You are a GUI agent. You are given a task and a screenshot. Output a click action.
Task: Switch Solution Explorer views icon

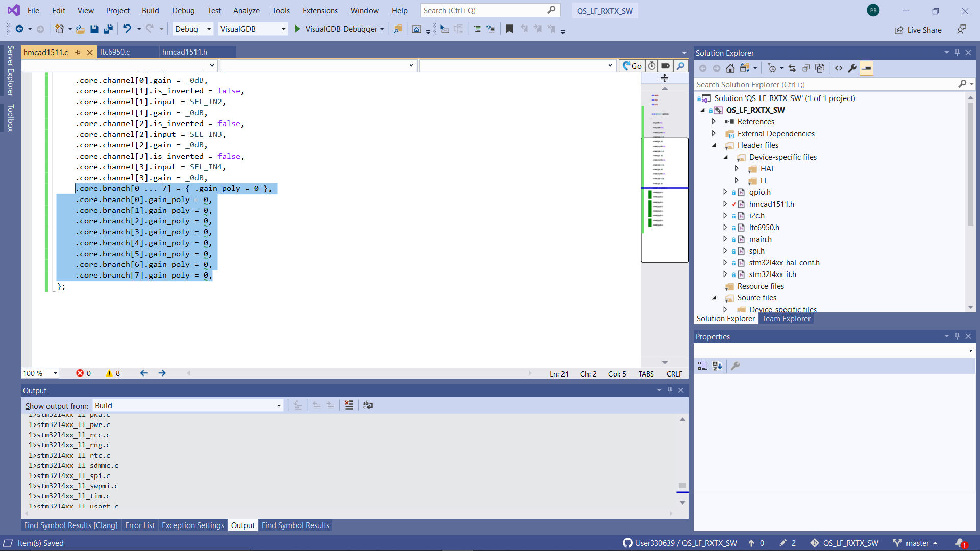[745, 68]
